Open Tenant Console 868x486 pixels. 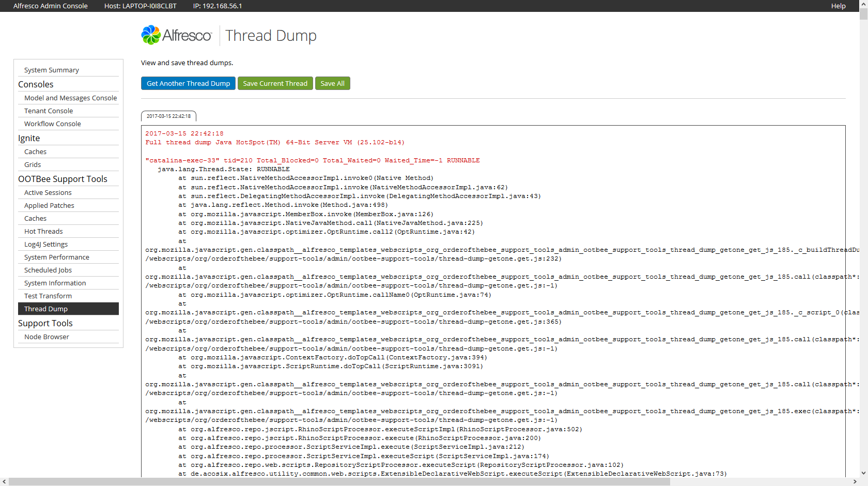tap(68, 111)
